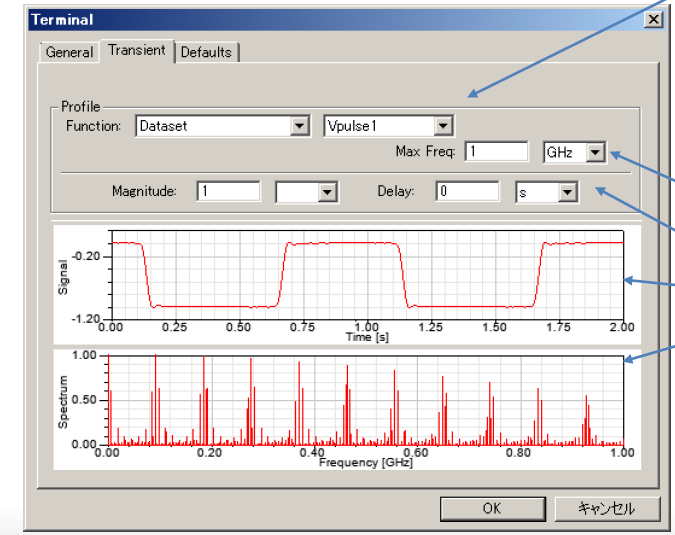The image size is (675, 535).
Task: Click the Delay: label
Action: coord(396,191)
